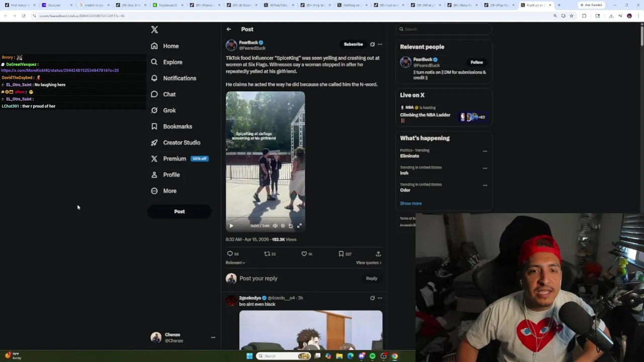Viewport: 644px width, 362px height.
Task: Go back with the post back arrow
Action: [228, 29]
